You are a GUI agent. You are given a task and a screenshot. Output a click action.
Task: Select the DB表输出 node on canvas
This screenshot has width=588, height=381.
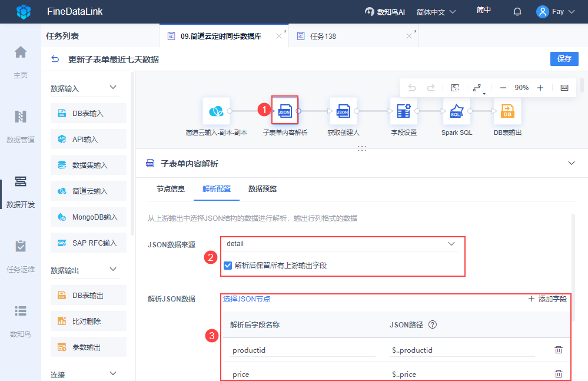[507, 111]
